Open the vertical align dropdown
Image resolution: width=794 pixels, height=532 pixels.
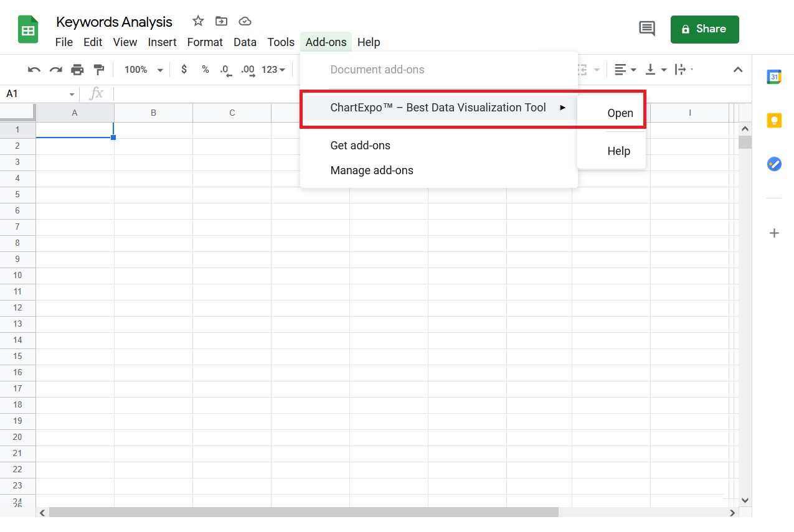point(656,70)
